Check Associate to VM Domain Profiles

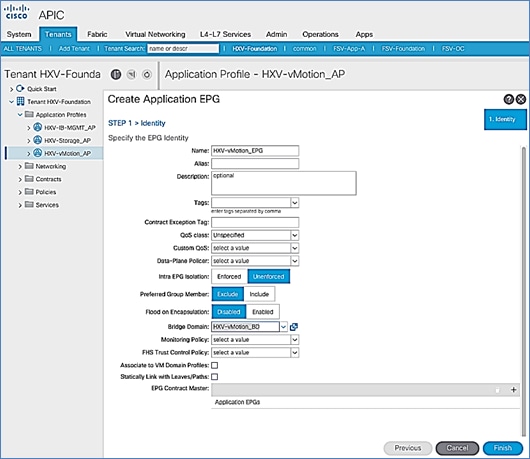point(215,365)
